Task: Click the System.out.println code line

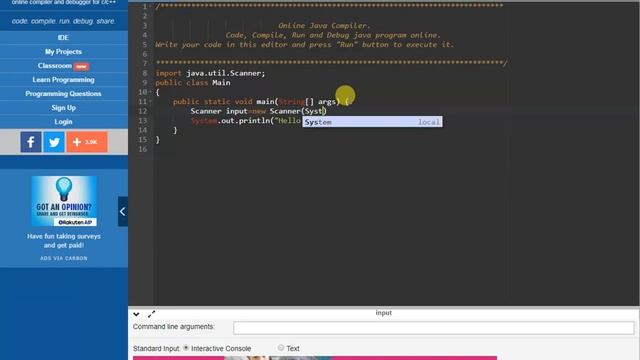Action: tap(246, 121)
